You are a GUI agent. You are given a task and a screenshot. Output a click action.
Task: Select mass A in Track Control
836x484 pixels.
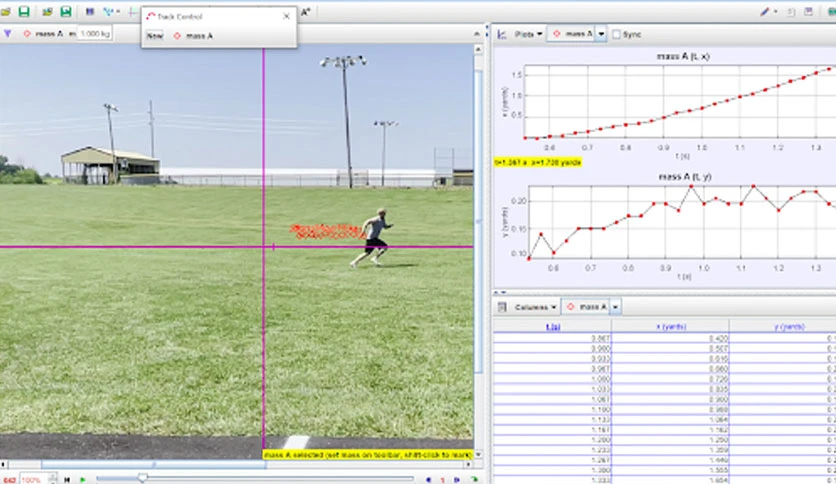point(193,36)
